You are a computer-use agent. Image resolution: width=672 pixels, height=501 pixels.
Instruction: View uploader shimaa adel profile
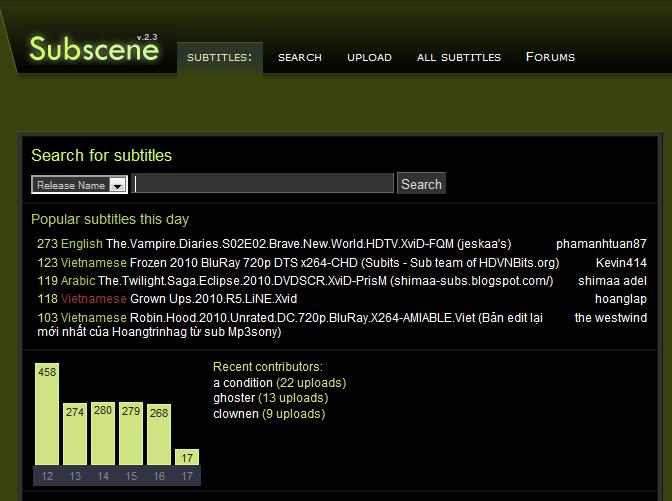[612, 281]
